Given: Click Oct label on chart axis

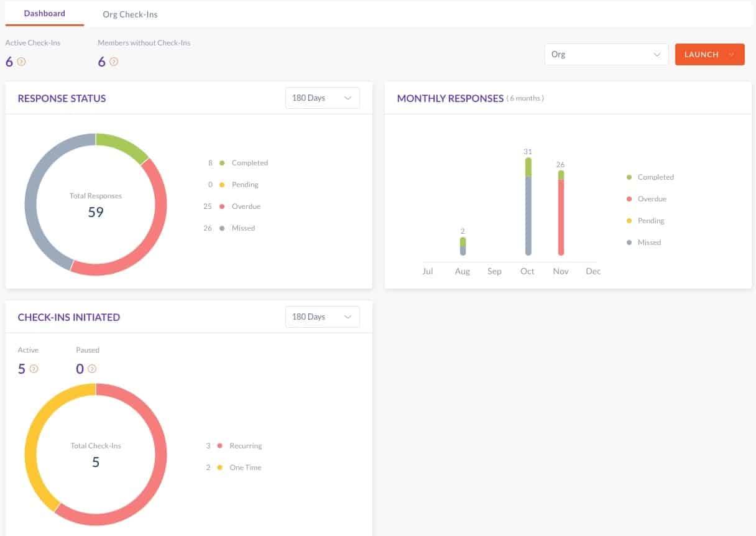Looking at the screenshot, I should point(527,271).
